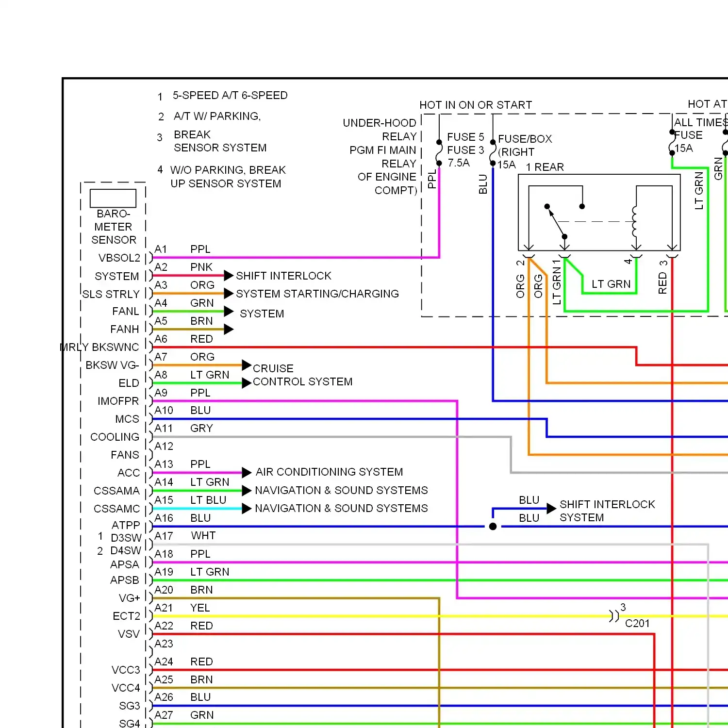Click the FUSE/BOX label
Screen dimensions: 728x728
(525, 139)
